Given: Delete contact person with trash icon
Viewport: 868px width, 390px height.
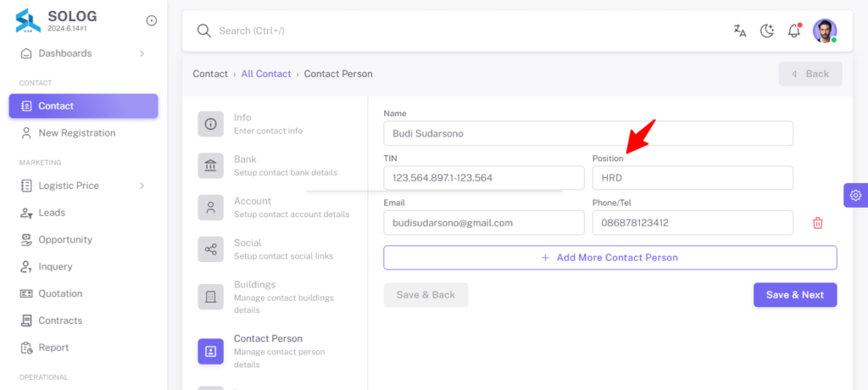Looking at the screenshot, I should pos(818,223).
